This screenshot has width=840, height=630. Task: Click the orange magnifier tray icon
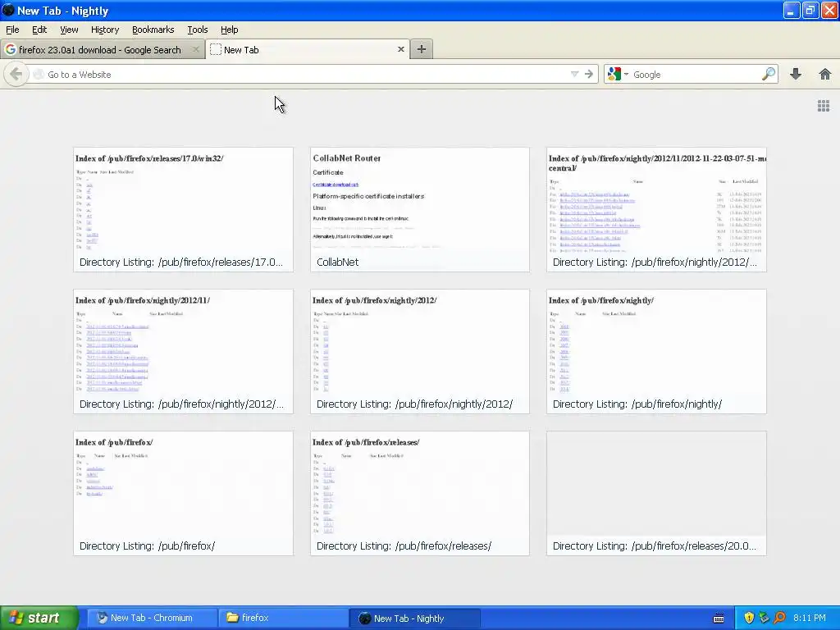pyautogui.click(x=779, y=618)
